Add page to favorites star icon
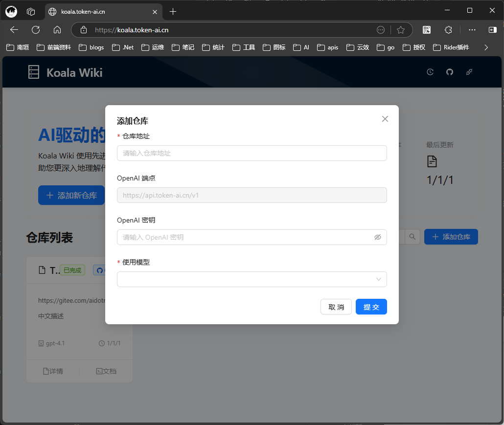This screenshot has height=425, width=504. pyautogui.click(x=401, y=30)
